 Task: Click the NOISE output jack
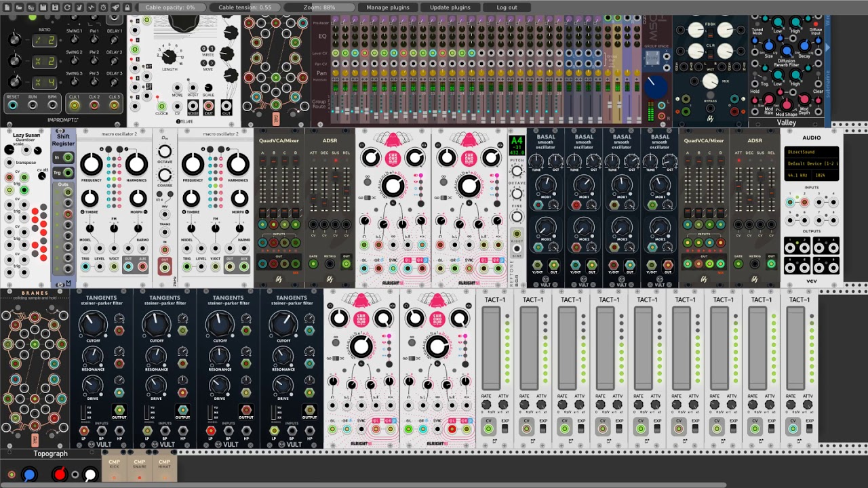point(193,106)
